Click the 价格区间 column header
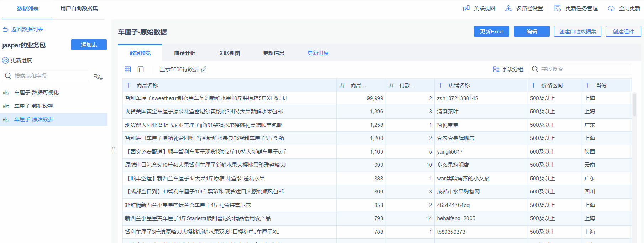 coord(552,86)
